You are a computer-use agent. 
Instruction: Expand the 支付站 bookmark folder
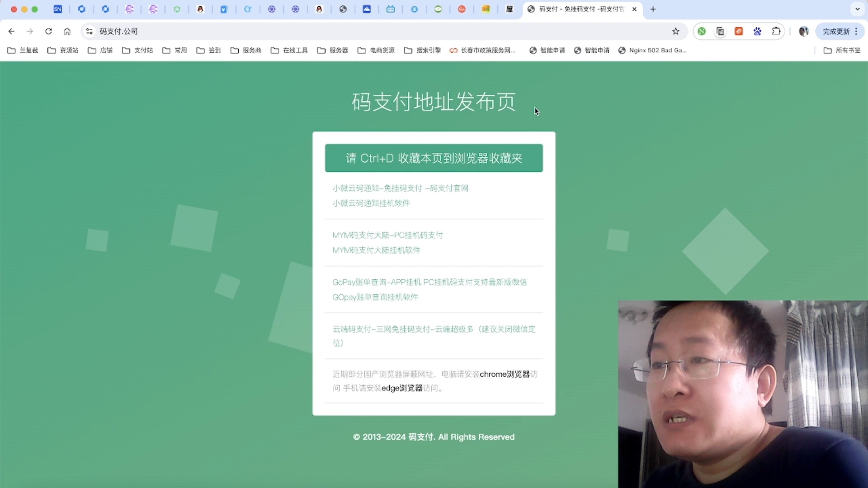pos(137,50)
